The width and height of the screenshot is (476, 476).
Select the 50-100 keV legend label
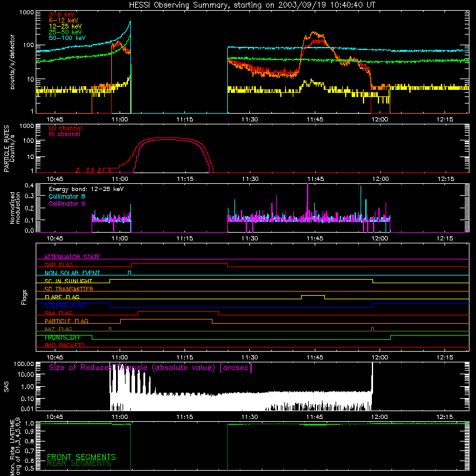[67, 38]
